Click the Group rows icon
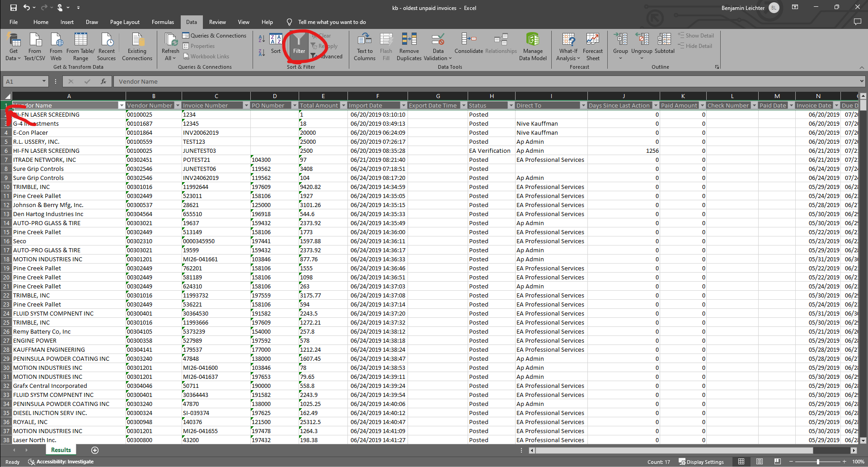 point(620,39)
